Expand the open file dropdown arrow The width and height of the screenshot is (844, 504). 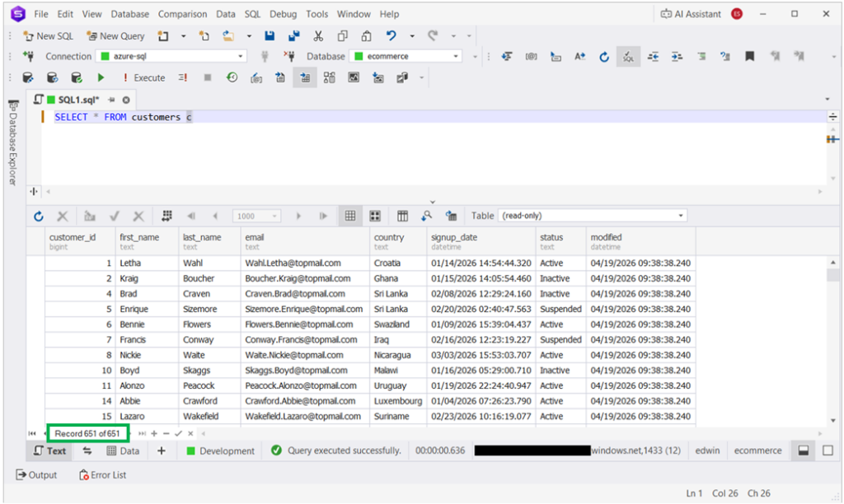point(249,36)
